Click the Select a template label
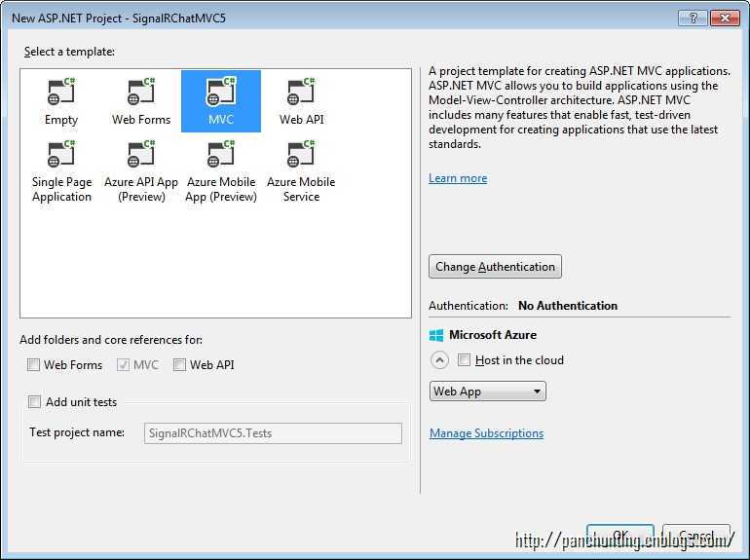750x560 pixels. pos(69,52)
